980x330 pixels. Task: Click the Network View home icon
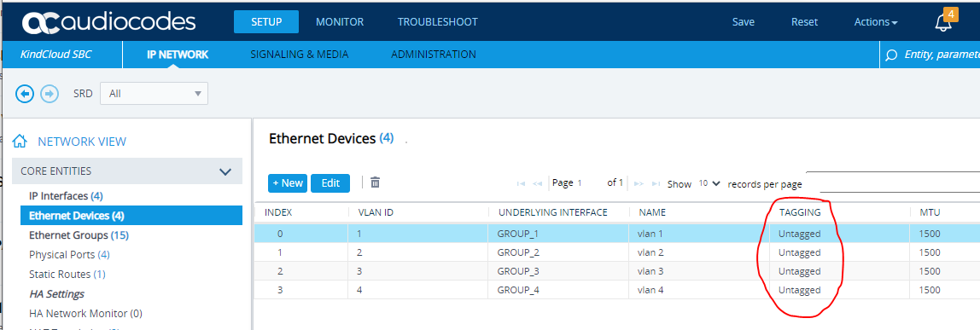tap(20, 142)
